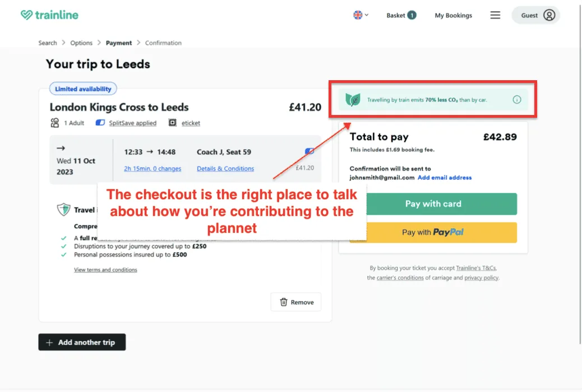Click the info icon beside the CO2 message

[x=516, y=100]
